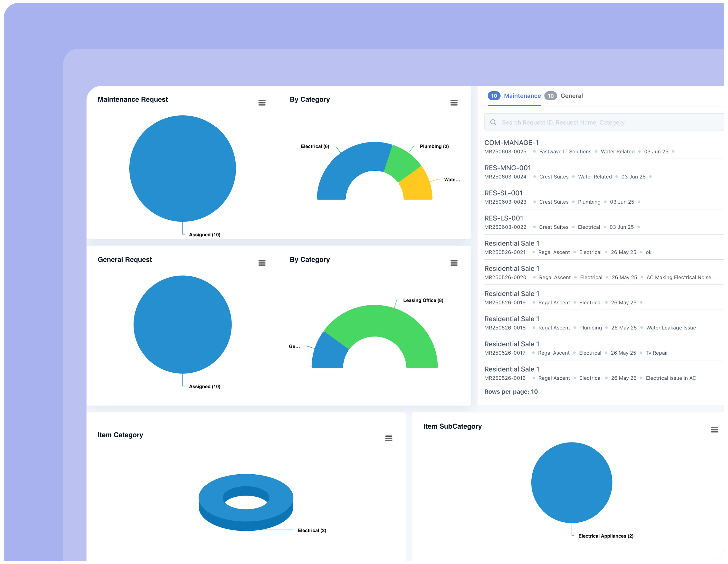Open request RES-SL-001
Image resolution: width=728 pixels, height=564 pixels.
click(x=504, y=193)
